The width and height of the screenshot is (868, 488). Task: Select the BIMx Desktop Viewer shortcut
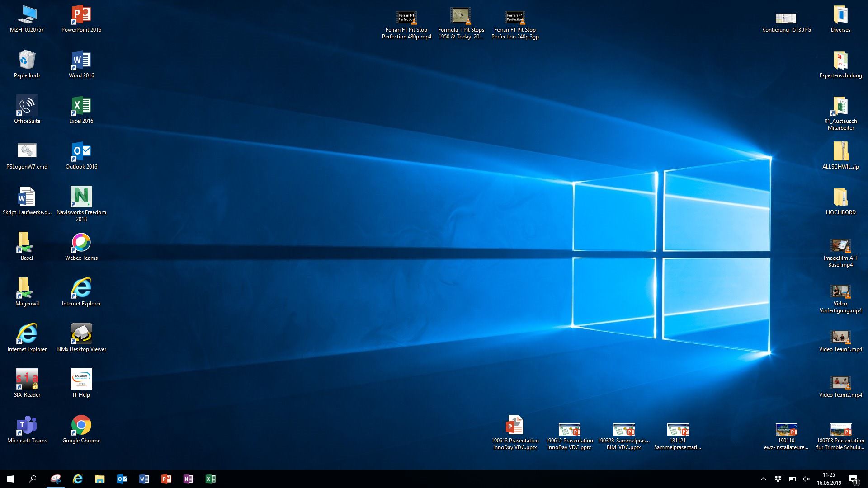pos(81,334)
